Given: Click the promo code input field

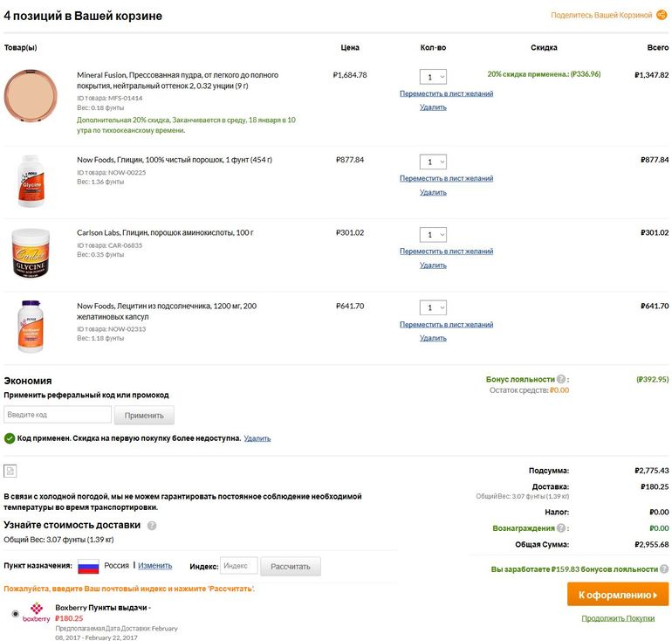Looking at the screenshot, I should [x=58, y=415].
